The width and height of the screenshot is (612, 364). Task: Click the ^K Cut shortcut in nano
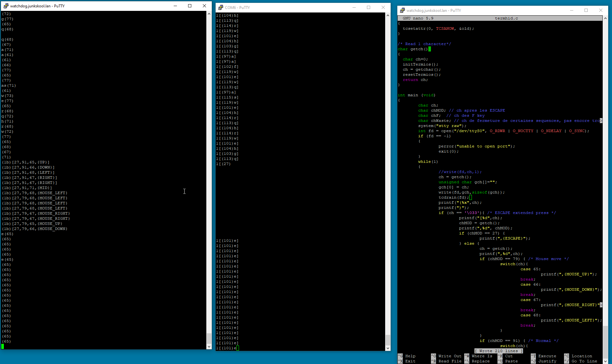[x=505, y=356]
